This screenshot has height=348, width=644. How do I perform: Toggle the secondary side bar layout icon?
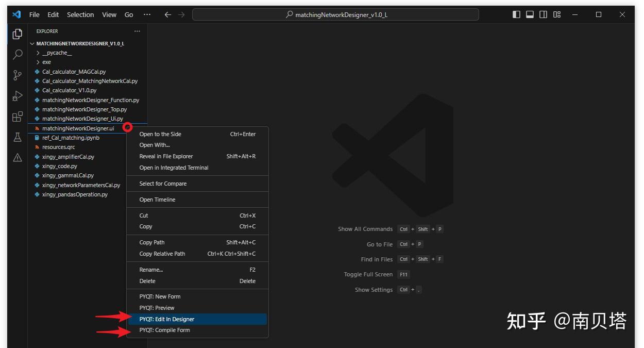coord(543,14)
